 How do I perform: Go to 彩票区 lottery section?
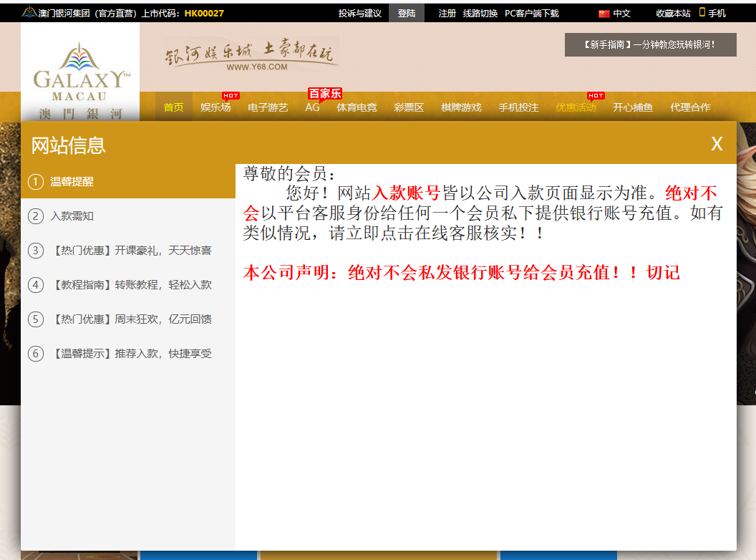(x=409, y=107)
